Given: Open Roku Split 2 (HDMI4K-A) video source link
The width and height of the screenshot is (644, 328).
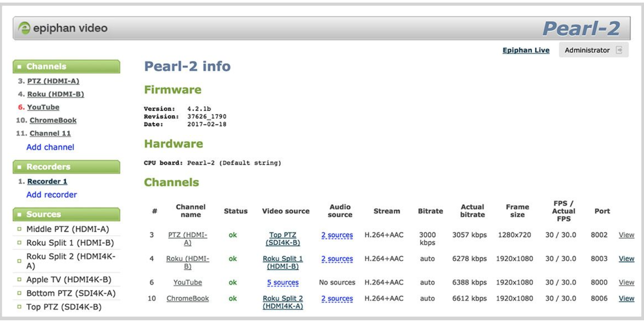Looking at the screenshot, I should click(283, 302).
